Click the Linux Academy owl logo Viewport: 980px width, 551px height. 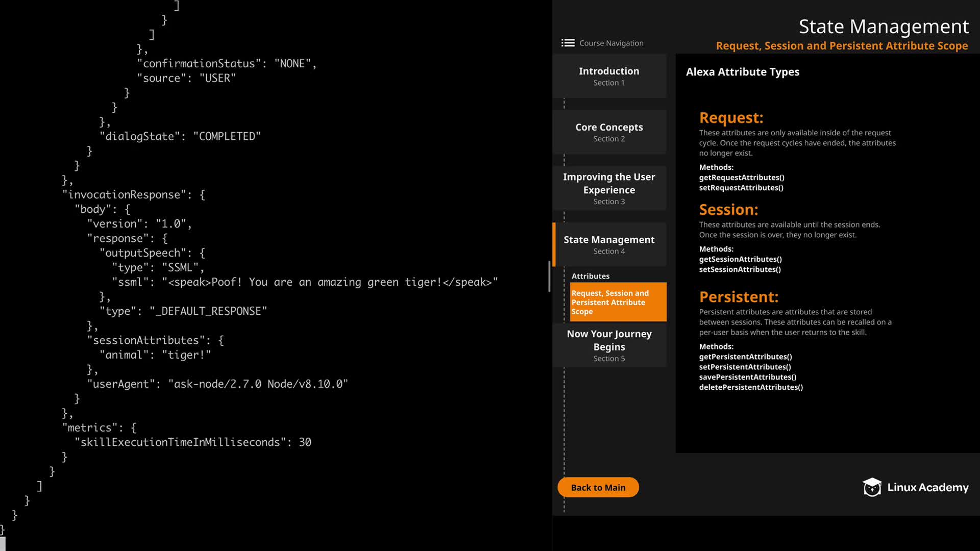click(x=872, y=487)
